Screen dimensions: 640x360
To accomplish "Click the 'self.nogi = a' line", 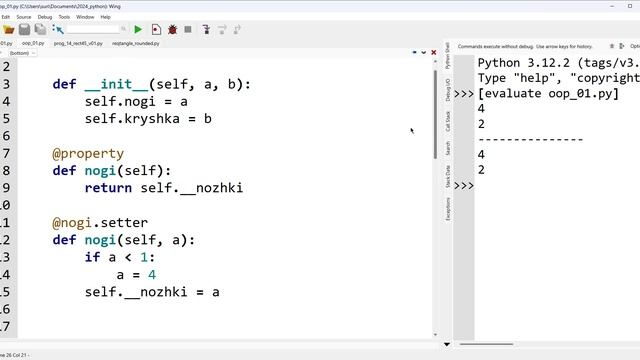I will click(136, 102).
